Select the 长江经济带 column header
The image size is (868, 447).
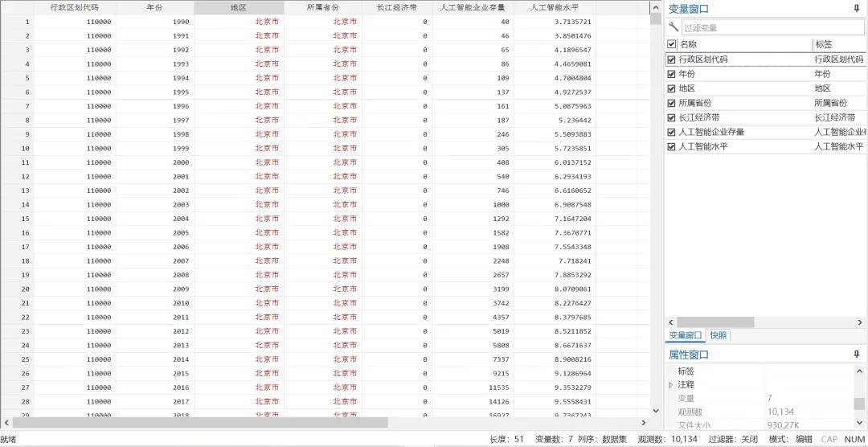pyautogui.click(x=396, y=8)
